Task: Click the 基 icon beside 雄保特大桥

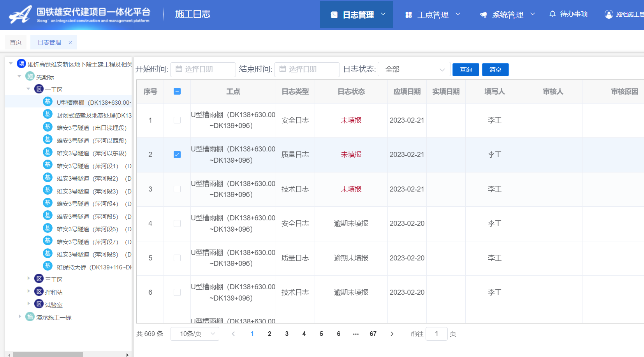Action: click(48, 266)
